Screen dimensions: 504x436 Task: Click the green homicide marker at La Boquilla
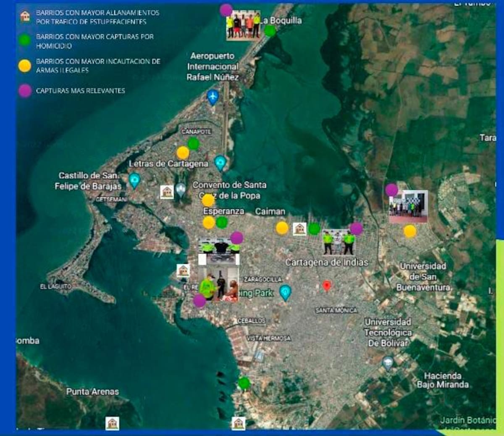[270, 31]
